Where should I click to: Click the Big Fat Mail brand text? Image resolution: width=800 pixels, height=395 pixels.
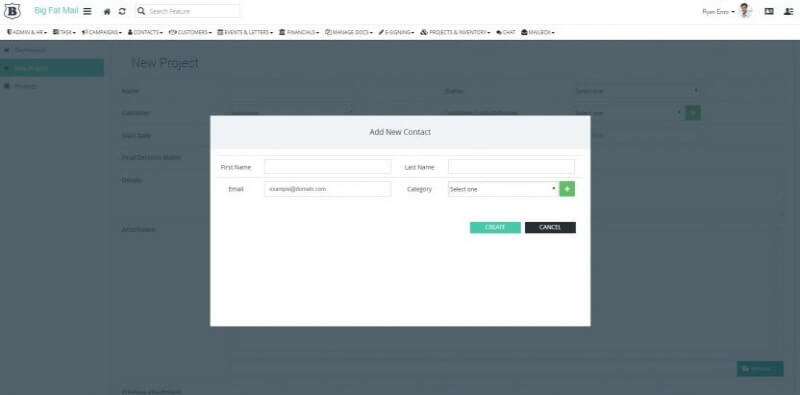click(56, 11)
